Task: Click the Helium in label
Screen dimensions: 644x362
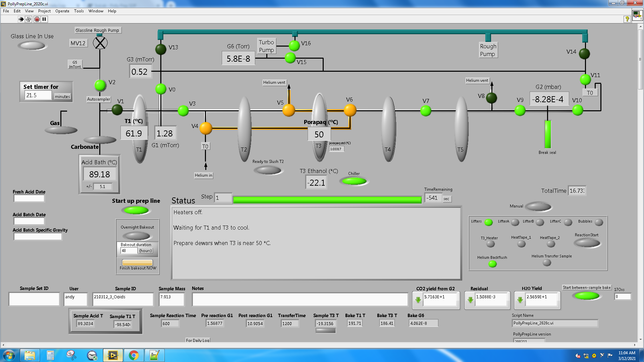Action: click(204, 175)
